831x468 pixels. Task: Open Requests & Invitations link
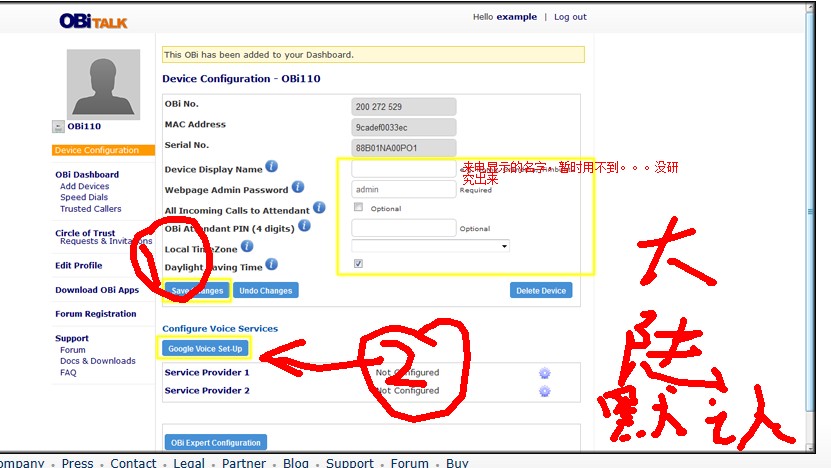(x=106, y=241)
